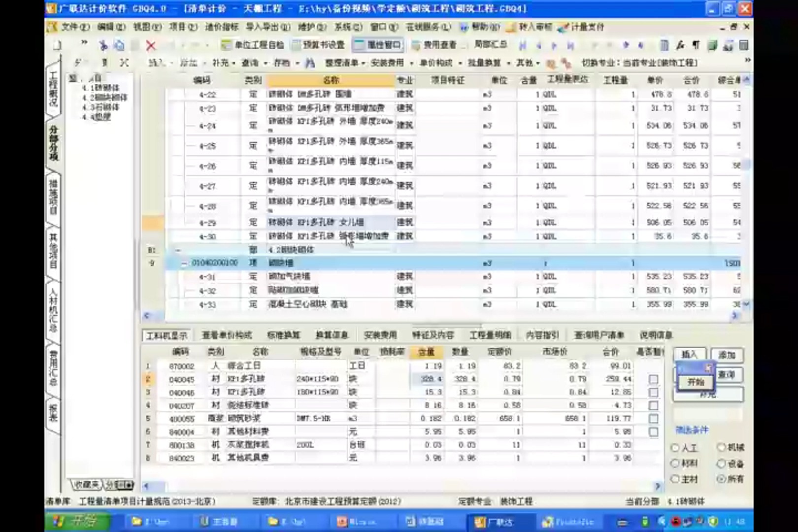
Task: Click 单位工程自检 toolbar button
Action: point(253,45)
